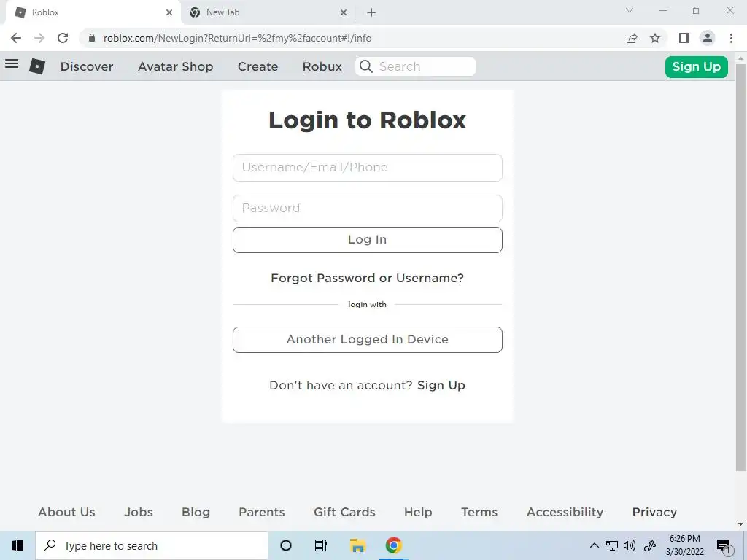Screen dimensions: 747x560
Task: Close the Roblox browser tab
Action: tap(169, 12)
